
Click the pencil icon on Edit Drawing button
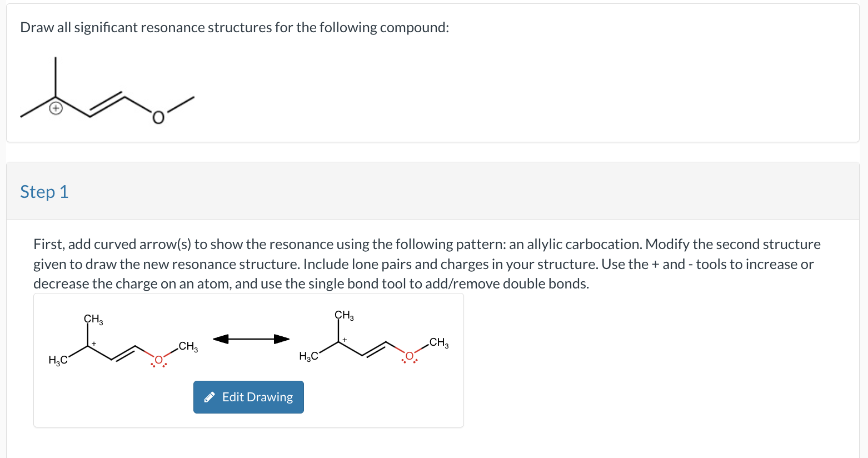[210, 396]
